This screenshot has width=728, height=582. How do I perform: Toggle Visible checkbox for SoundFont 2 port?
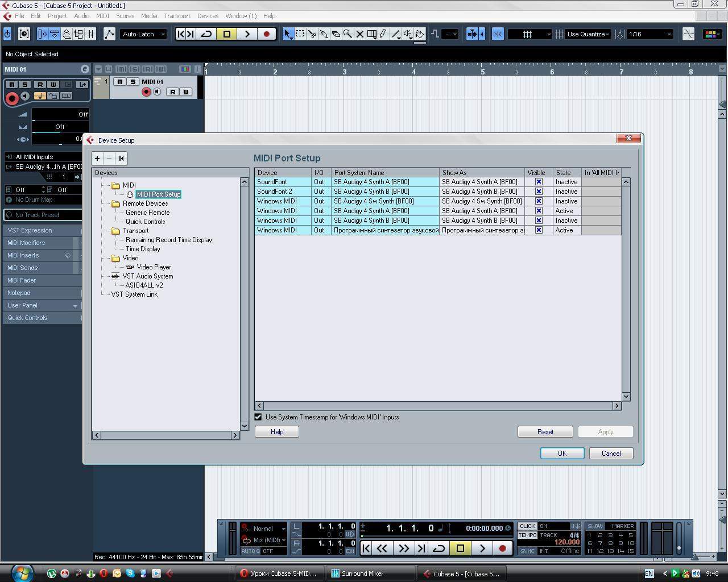tap(538, 192)
